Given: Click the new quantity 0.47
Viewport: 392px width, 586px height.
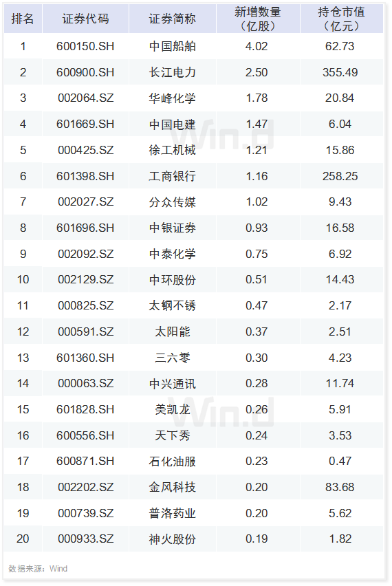Looking at the screenshot, I should pos(257,305).
